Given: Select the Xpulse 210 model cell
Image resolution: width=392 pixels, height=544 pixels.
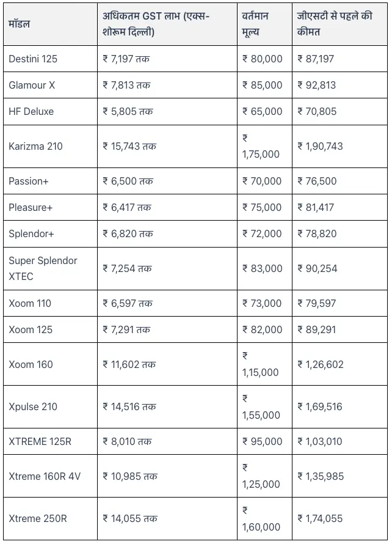Looking at the screenshot, I should tap(33, 406).
